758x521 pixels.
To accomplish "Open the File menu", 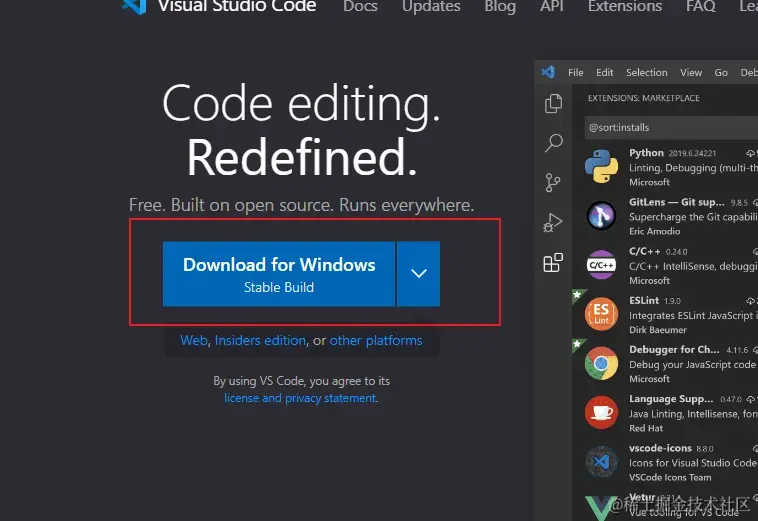I will click(575, 72).
